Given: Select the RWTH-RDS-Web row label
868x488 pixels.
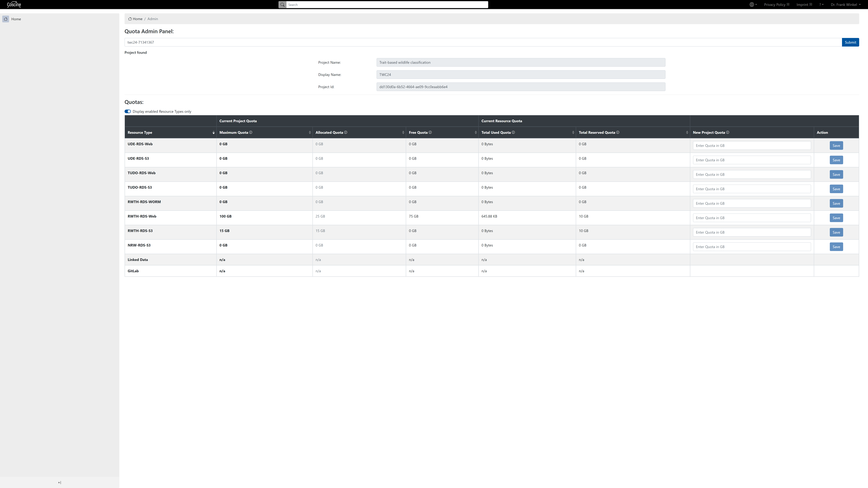Looking at the screenshot, I should click(142, 216).
